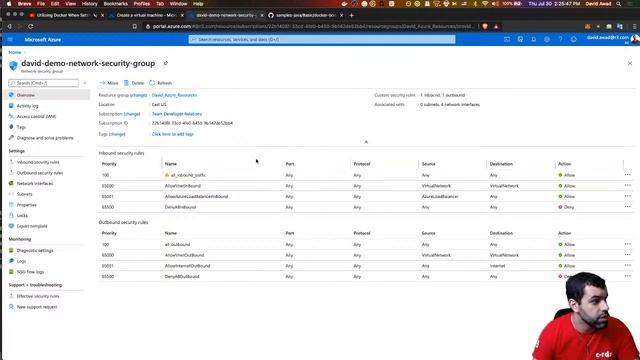Switch to the 'Utilizing Docker When Sett' tab
The image size is (640, 360).
click(63, 15)
